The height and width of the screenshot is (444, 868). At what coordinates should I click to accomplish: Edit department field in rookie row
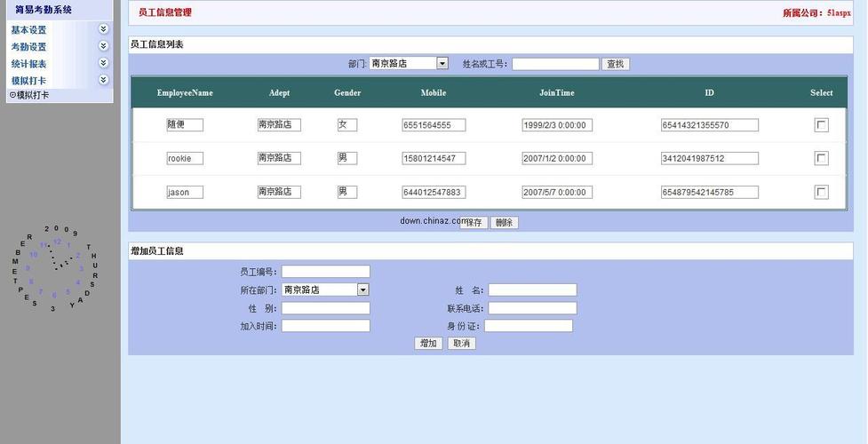pos(279,158)
